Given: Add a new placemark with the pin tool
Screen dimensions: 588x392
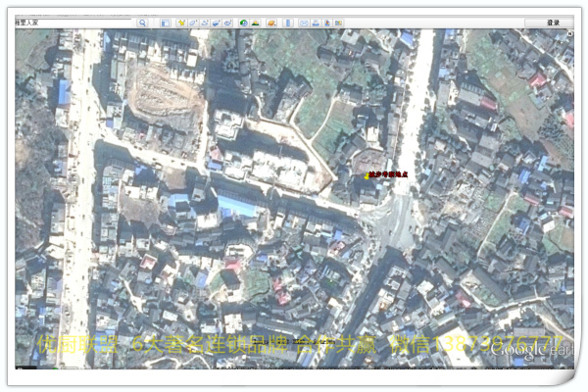Looking at the screenshot, I should click(181, 23).
